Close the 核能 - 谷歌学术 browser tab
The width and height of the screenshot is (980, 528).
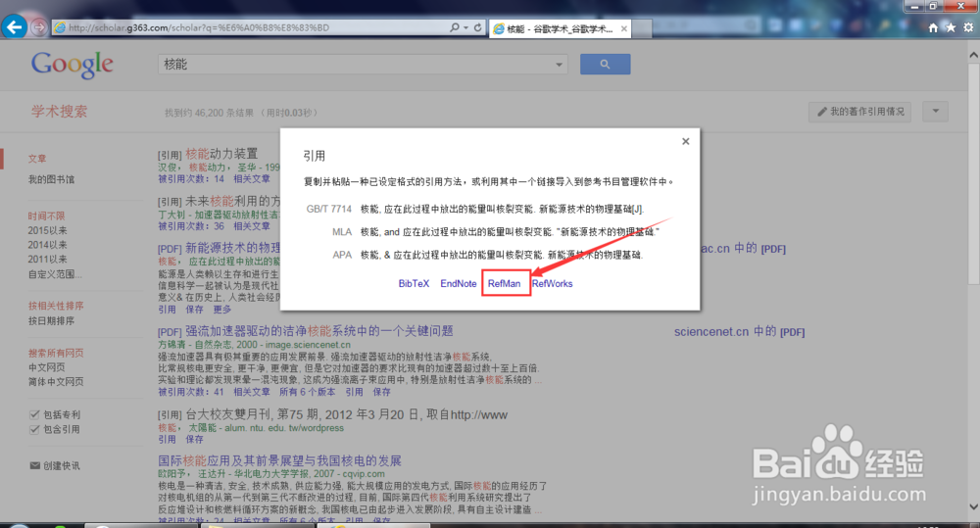623,28
